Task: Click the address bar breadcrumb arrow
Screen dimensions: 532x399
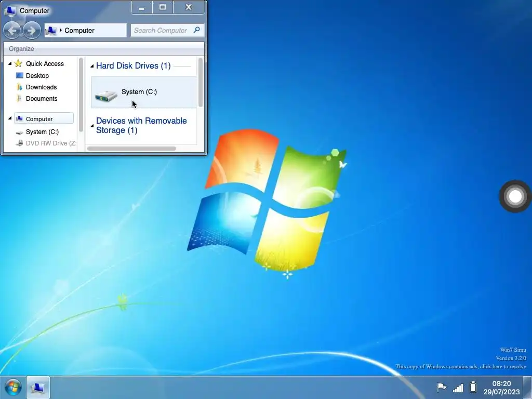Action: (60, 30)
